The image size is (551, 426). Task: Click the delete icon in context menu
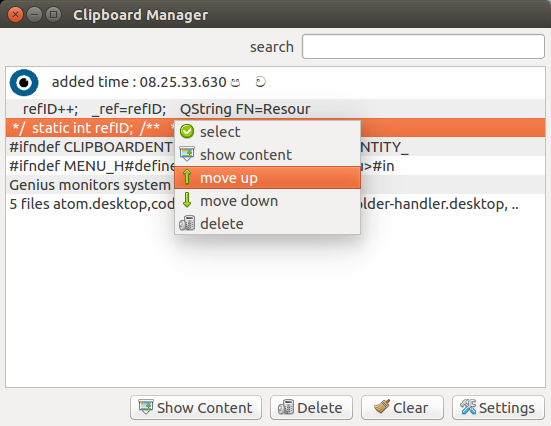(x=187, y=223)
